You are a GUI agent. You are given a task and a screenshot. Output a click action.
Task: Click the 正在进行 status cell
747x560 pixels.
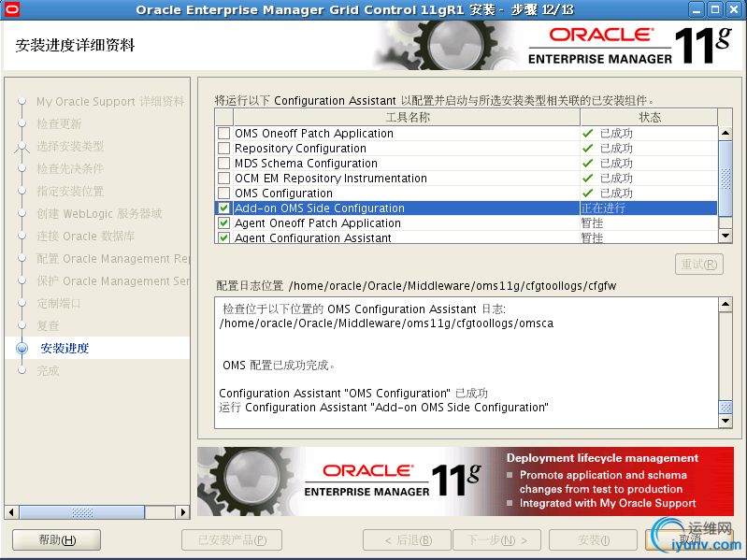[x=649, y=208]
